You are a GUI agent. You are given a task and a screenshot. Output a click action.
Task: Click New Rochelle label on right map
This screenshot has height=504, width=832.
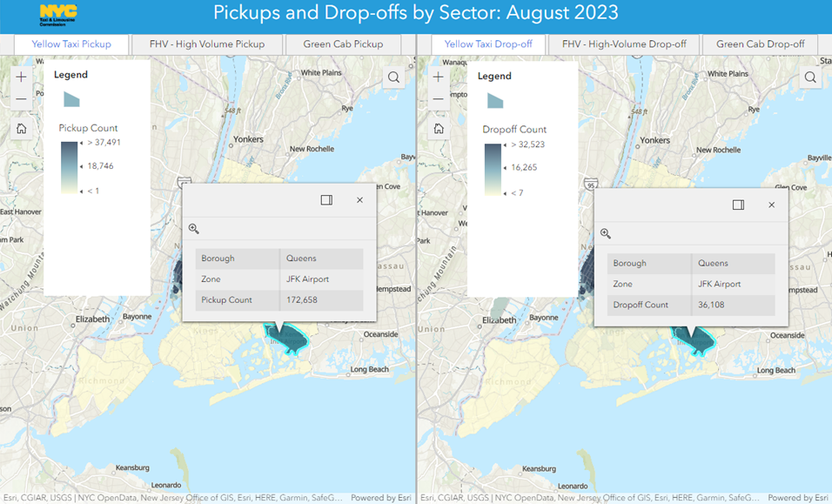tap(719, 150)
